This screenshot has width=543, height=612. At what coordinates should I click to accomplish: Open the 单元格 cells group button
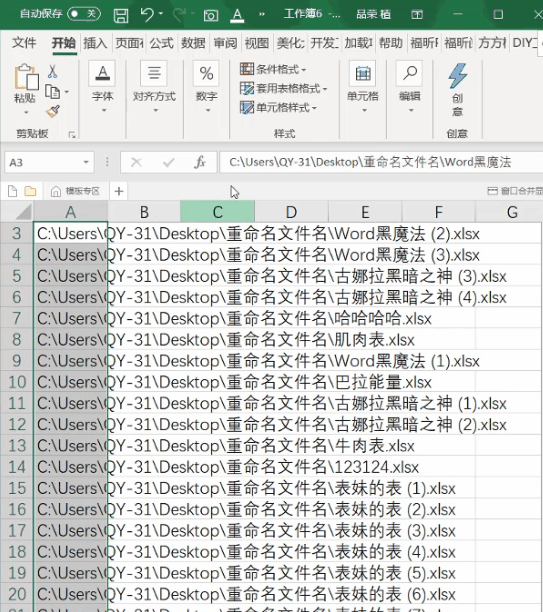[x=363, y=87]
